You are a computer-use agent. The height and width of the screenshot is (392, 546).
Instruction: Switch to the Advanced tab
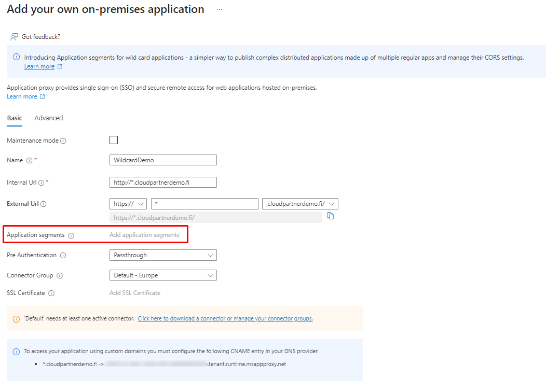pos(49,118)
